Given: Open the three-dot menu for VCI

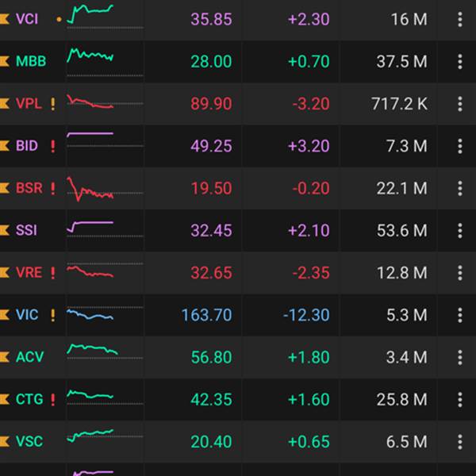Looking at the screenshot, I should [459, 19].
